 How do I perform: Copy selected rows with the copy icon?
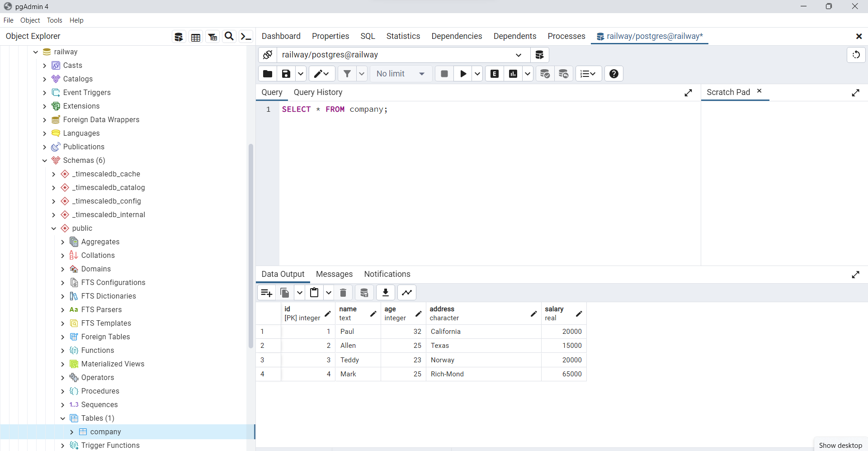point(285,293)
